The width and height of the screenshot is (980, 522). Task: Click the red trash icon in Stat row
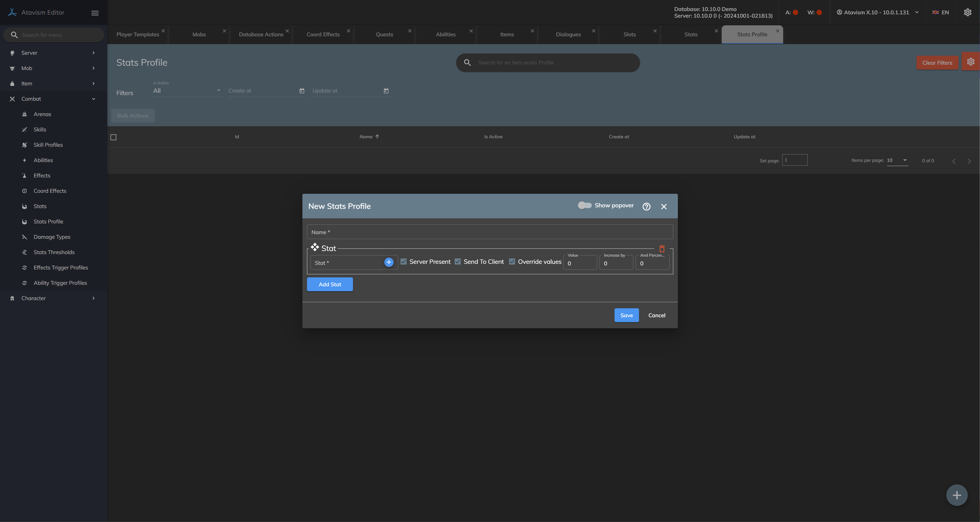(662, 249)
